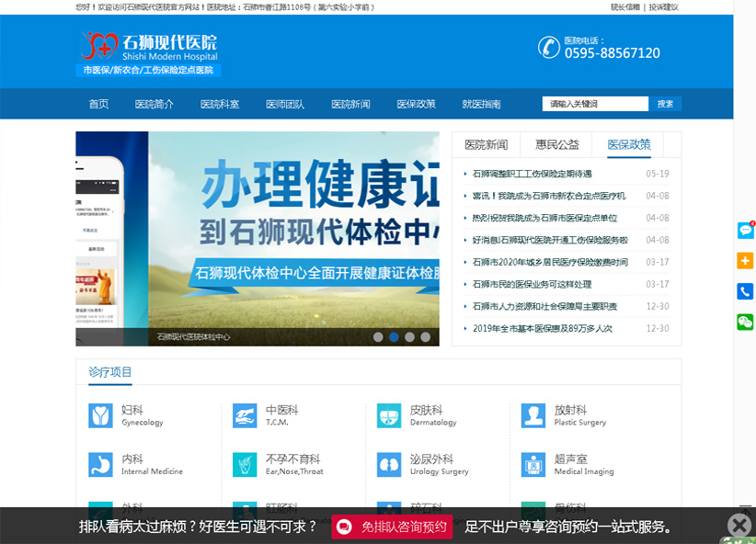Click the blue phone sidebar icon
This screenshot has width=756, height=544.
pos(745,291)
